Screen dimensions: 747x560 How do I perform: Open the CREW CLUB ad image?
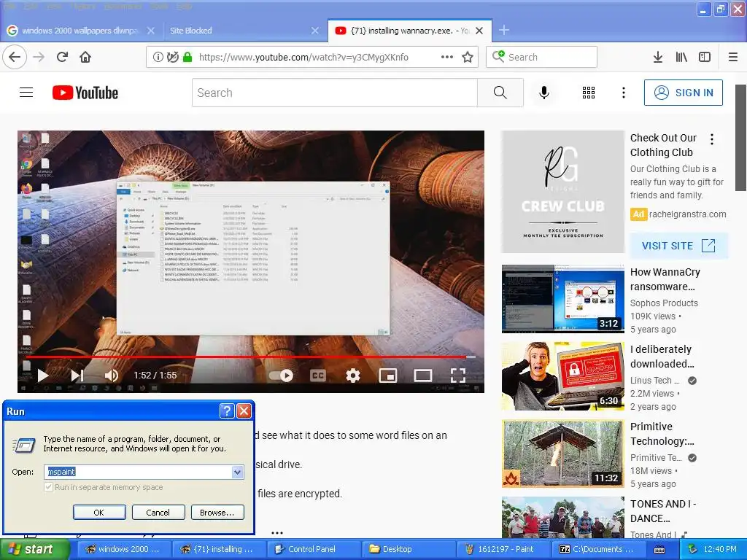tap(562, 192)
